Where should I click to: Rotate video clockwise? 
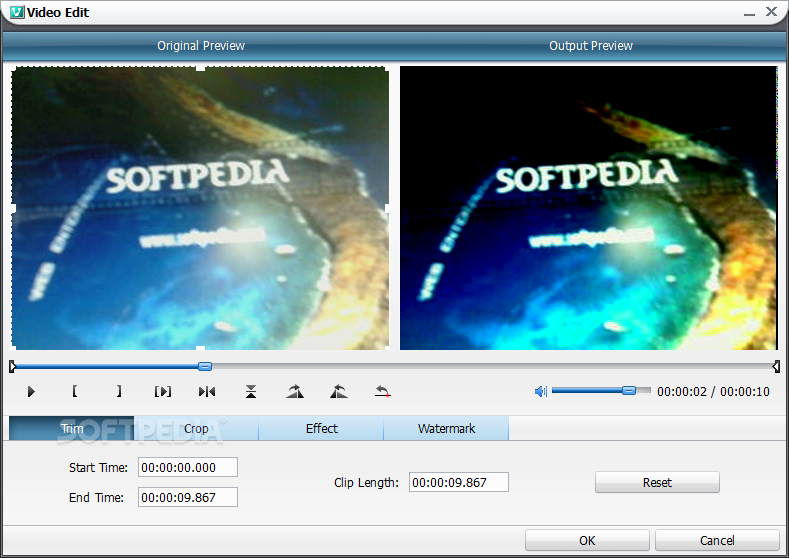point(295,391)
